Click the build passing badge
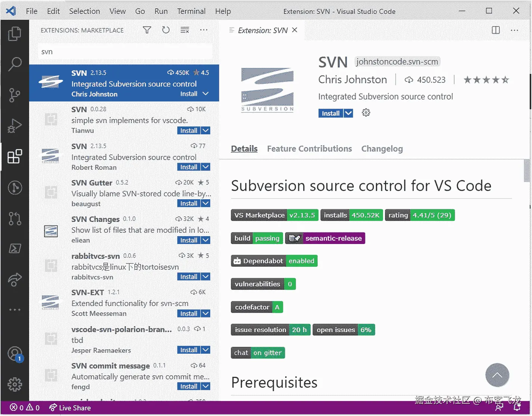532x416 pixels. click(x=257, y=238)
